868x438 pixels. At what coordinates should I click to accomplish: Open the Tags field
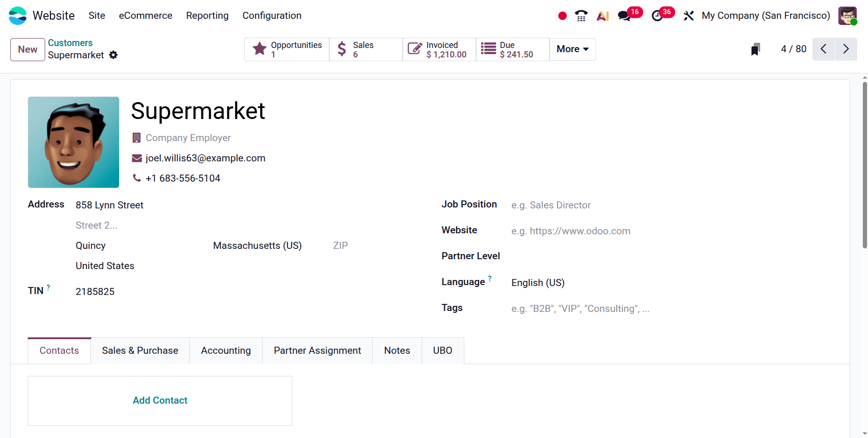pos(673,309)
